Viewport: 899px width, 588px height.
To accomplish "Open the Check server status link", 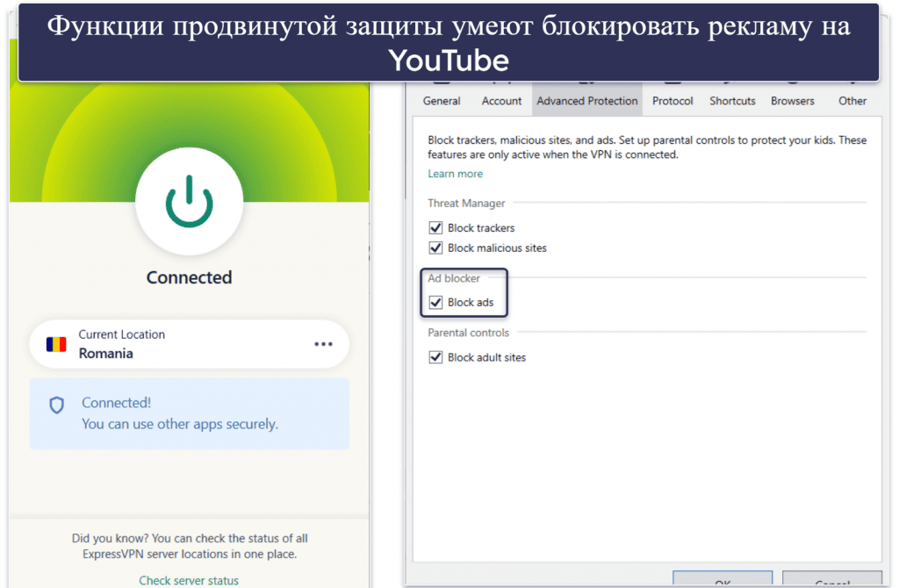I will 189,581.
